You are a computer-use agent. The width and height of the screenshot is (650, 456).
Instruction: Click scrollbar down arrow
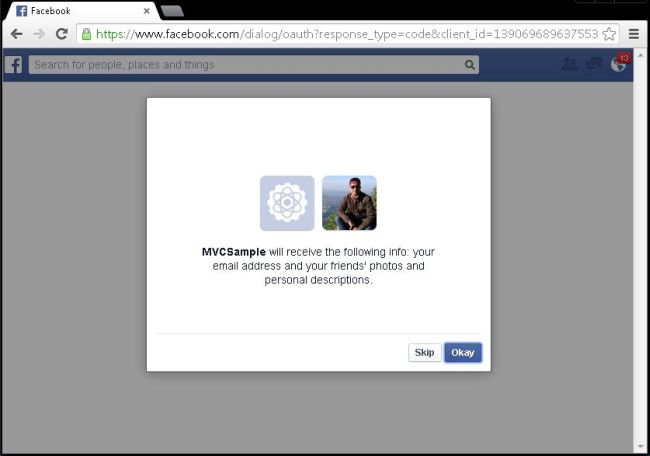(641, 447)
